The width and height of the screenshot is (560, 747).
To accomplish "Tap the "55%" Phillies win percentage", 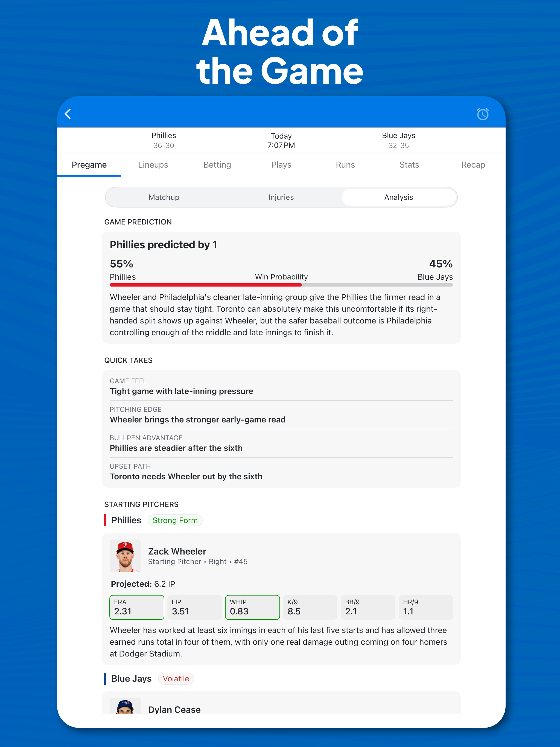I will (122, 264).
